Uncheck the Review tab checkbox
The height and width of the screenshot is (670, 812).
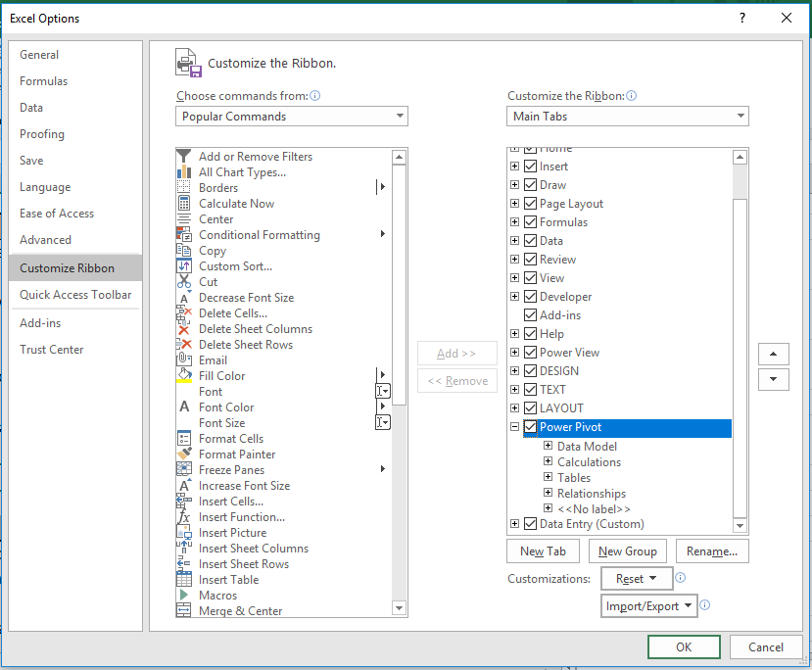click(x=530, y=259)
